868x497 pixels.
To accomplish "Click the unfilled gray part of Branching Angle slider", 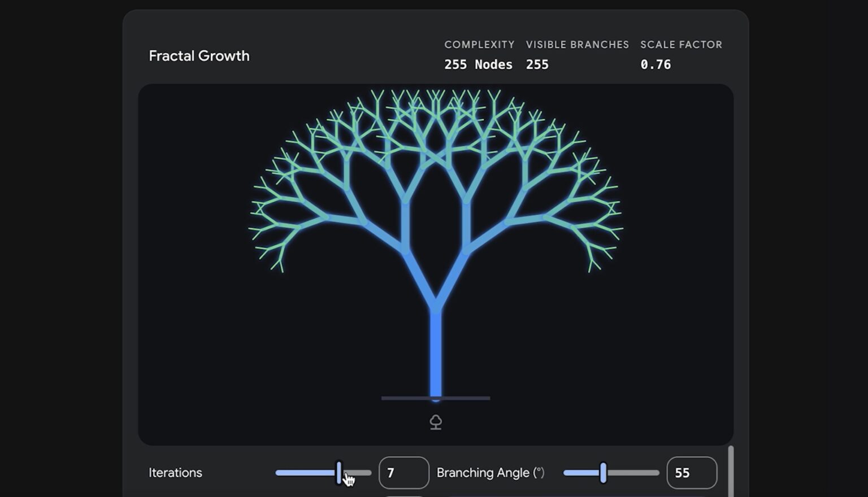I will point(633,473).
